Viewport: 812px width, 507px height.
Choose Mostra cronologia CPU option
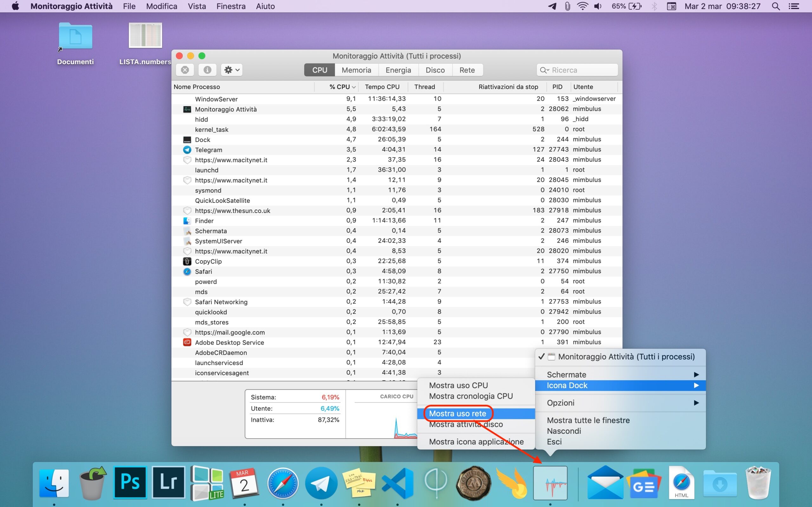click(x=471, y=396)
